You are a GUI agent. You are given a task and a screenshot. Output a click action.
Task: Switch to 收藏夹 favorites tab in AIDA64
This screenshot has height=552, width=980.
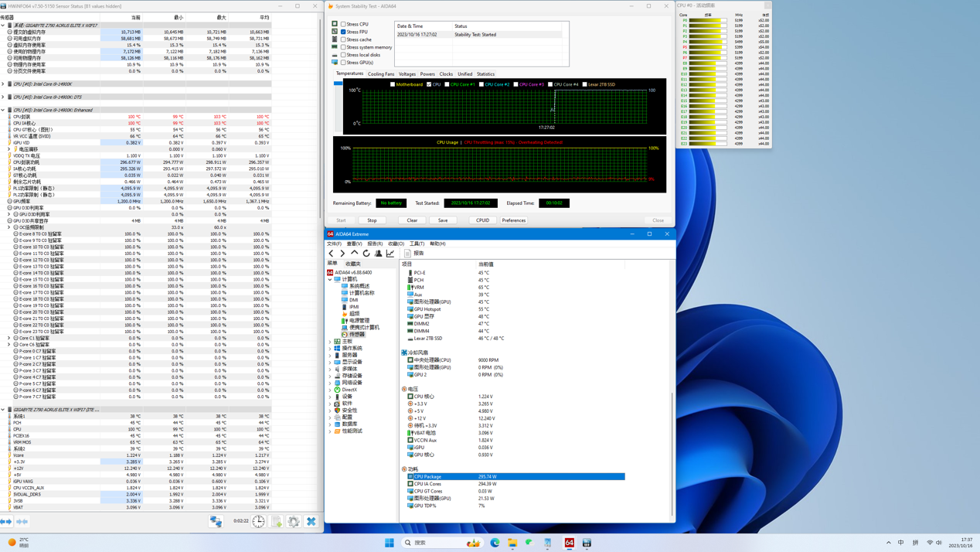[x=352, y=264]
